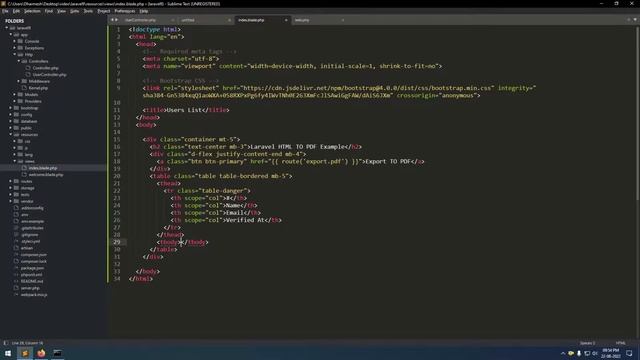Open the Goto menu
This screenshot has height=360, width=640.
(74, 11)
